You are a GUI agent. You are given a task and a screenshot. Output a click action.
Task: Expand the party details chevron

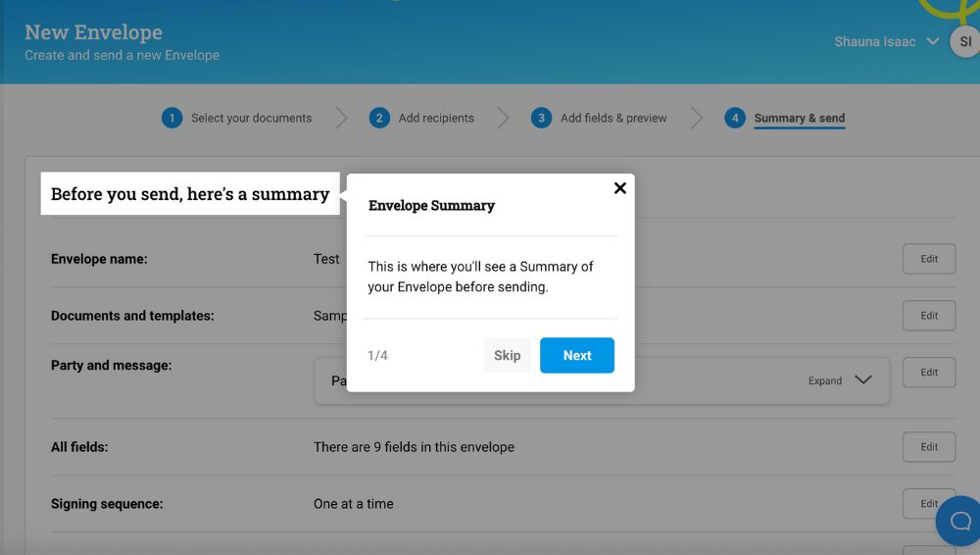863,379
